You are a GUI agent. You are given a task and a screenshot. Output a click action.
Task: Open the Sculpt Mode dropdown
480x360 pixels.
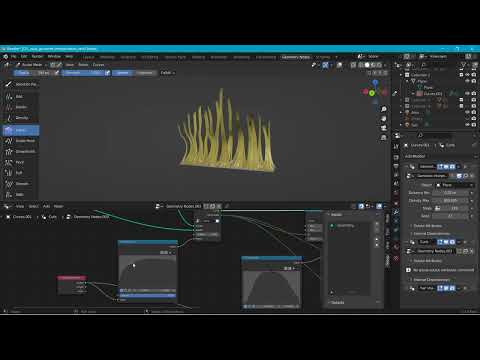tap(32, 65)
